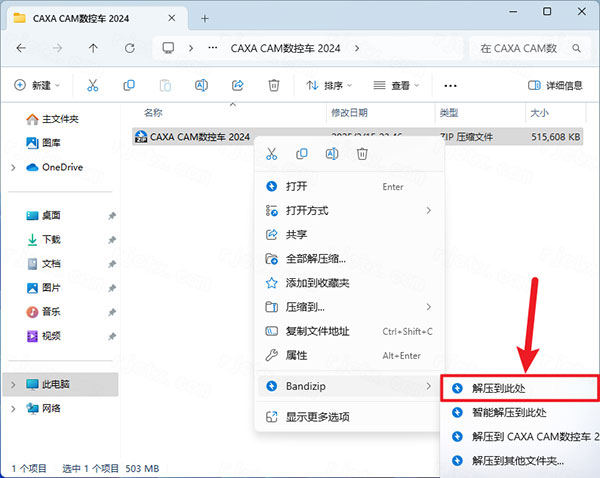Choose 复制文件地址 in the context menu
Viewport: 600px width, 478px height.
(x=349, y=331)
